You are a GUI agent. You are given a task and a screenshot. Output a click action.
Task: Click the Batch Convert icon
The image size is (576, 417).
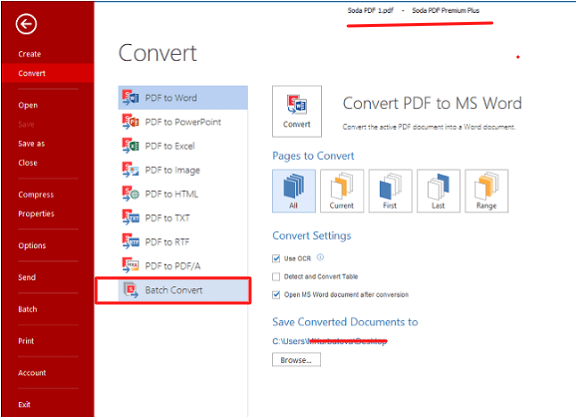point(130,290)
